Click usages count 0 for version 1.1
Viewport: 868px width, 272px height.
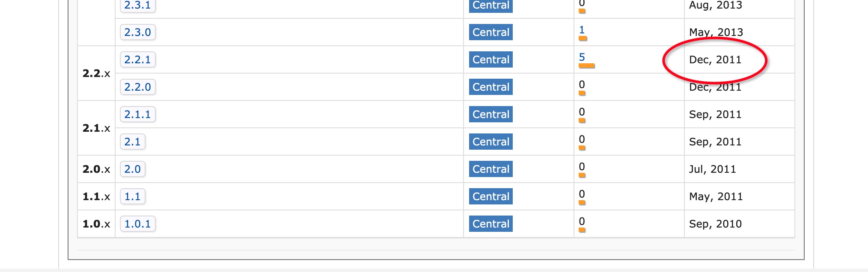click(x=582, y=194)
